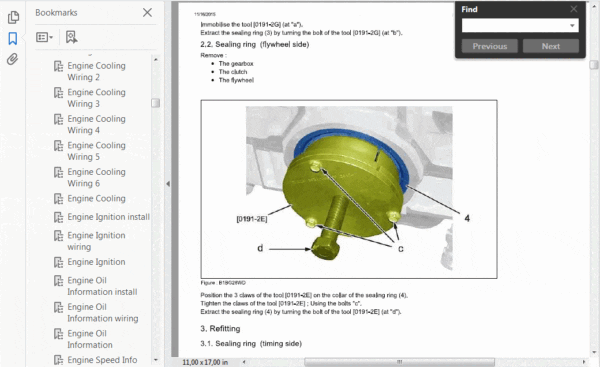Open the bookmark options list menu
Image resolution: width=600 pixels, height=367 pixels.
44,37
